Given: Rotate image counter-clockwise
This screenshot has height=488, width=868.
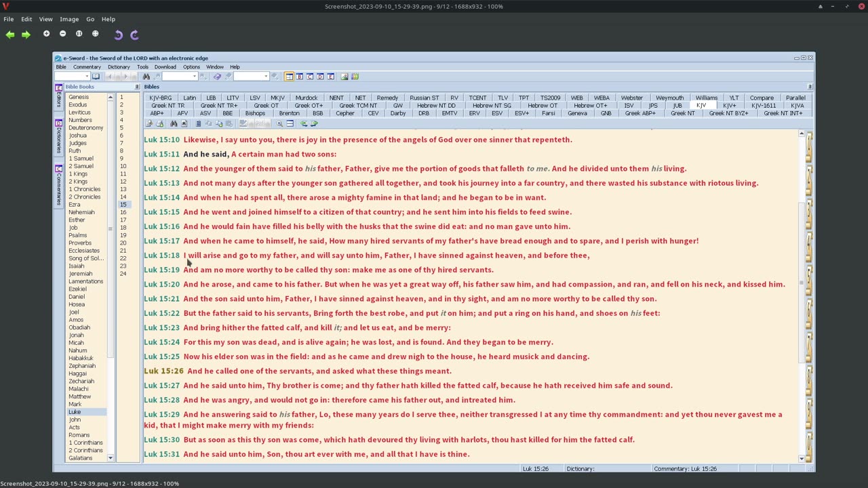Looking at the screenshot, I should point(118,35).
